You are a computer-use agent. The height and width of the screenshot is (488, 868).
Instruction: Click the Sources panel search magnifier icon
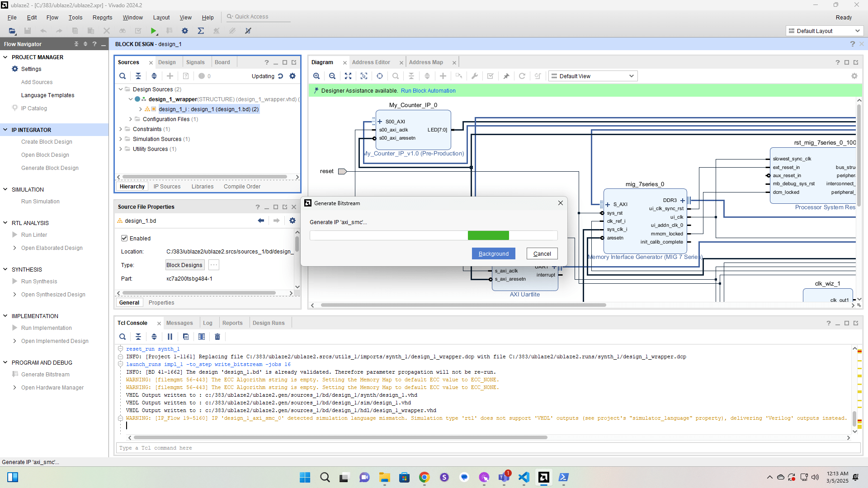123,76
